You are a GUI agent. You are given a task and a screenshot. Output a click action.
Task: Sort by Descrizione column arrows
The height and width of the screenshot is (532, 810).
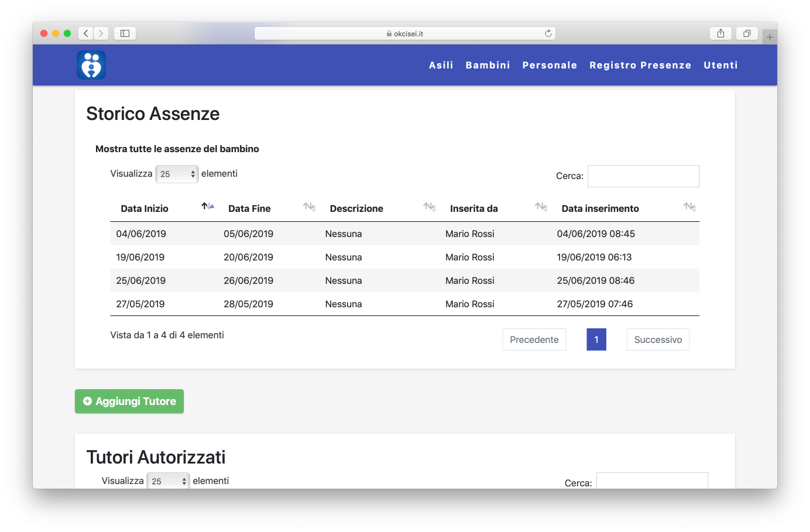pyautogui.click(x=430, y=207)
